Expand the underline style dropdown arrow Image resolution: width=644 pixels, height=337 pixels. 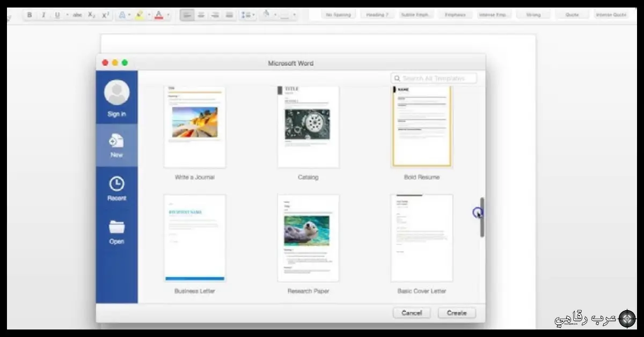(x=67, y=15)
